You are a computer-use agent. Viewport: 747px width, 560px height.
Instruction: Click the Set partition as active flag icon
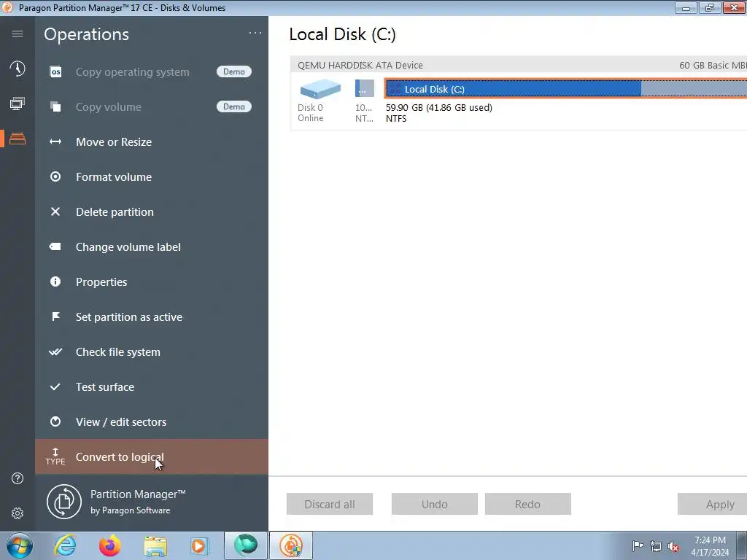tap(55, 316)
